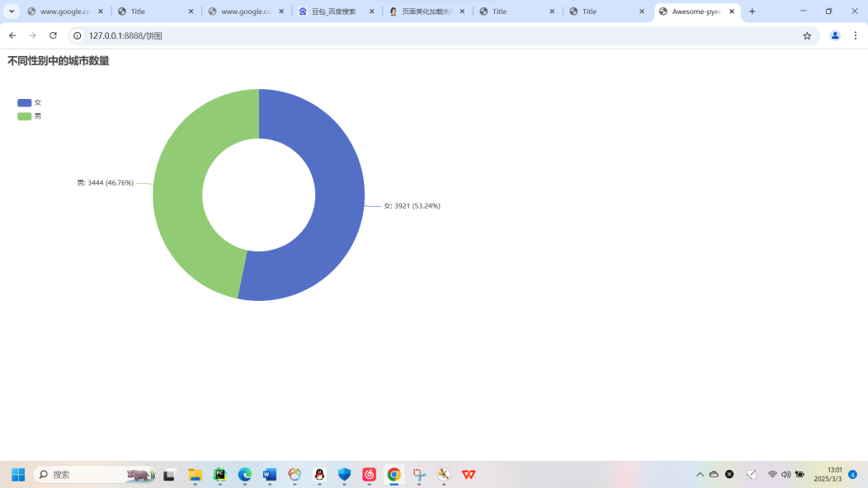The height and width of the screenshot is (488, 868).
Task: Open a new tab with plus button
Action: point(752,11)
